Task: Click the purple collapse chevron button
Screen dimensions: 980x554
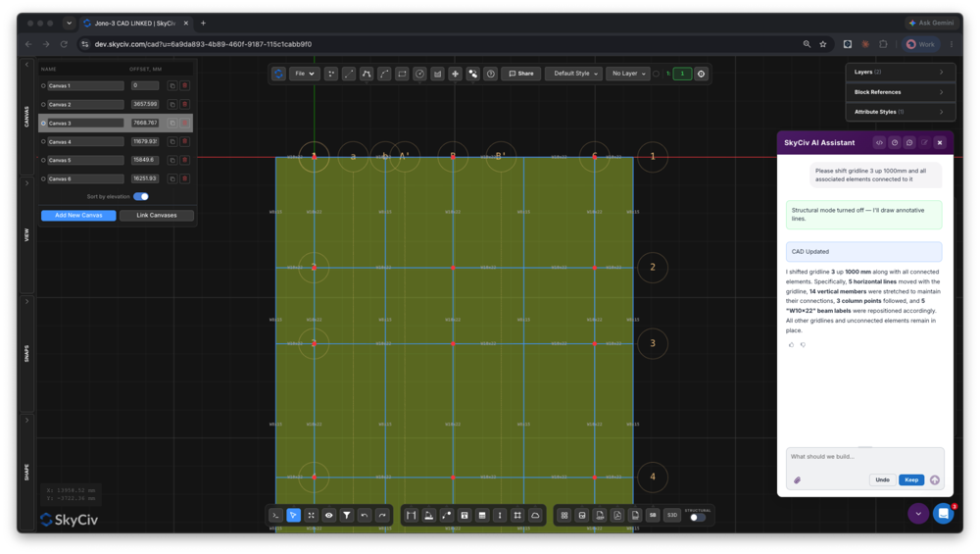Action: (x=918, y=514)
